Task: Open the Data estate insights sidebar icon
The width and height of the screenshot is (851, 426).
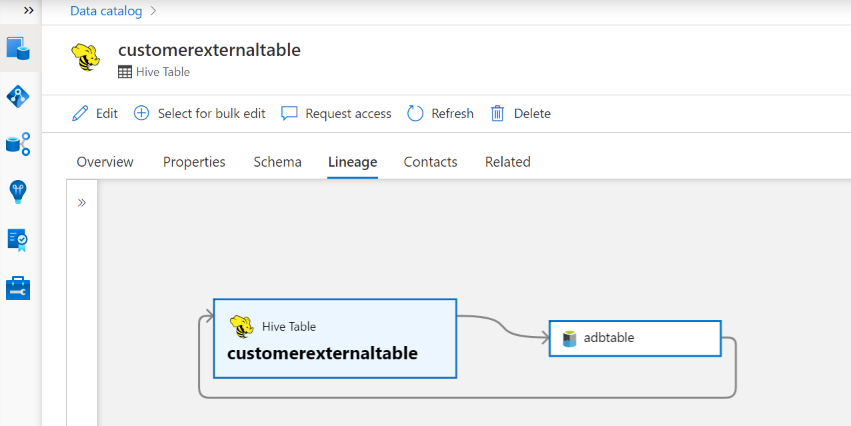Action: (18, 144)
